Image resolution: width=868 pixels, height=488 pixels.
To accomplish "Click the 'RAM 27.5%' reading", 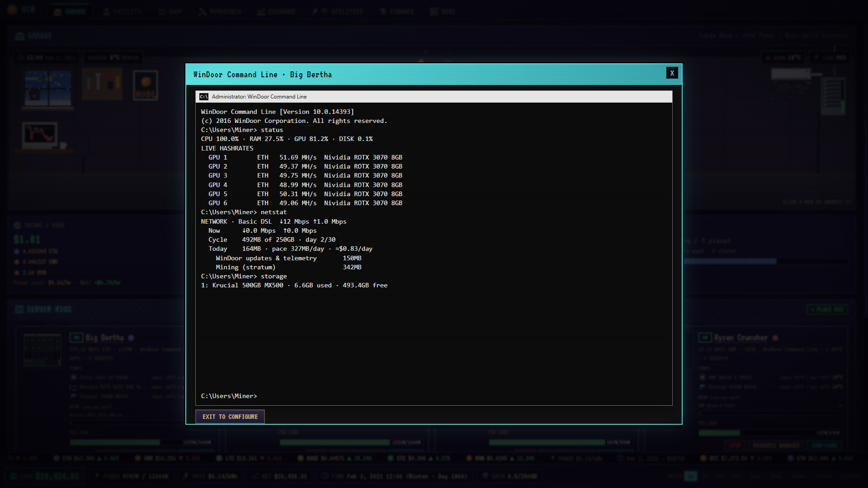I will click(x=266, y=139).
